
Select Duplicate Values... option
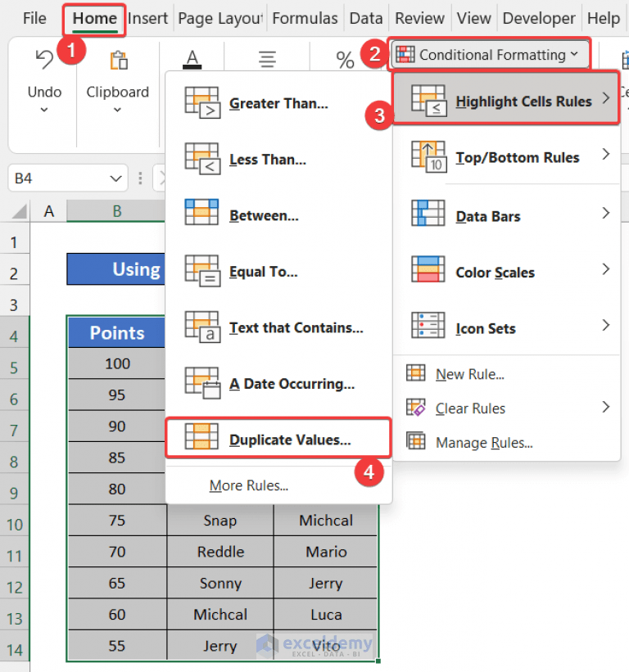pos(278,438)
